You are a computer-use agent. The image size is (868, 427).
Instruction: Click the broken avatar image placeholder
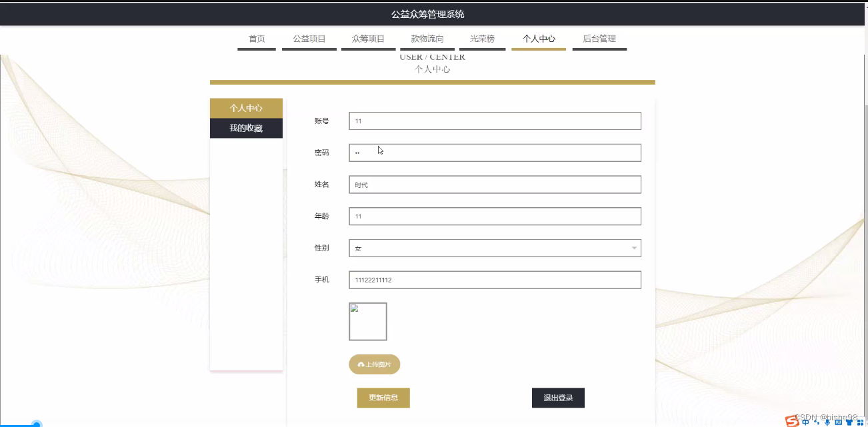click(367, 322)
